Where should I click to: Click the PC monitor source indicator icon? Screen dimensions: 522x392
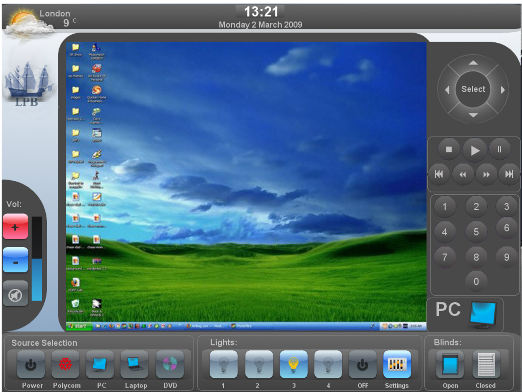tap(483, 315)
